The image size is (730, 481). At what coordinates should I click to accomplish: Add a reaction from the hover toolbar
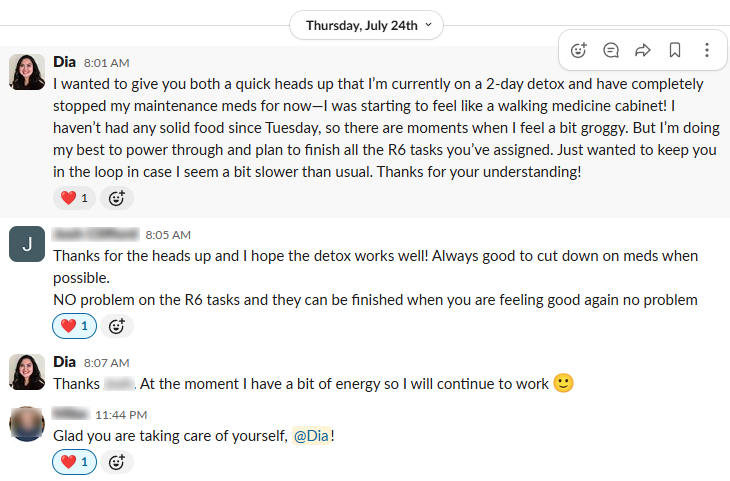tap(579, 49)
